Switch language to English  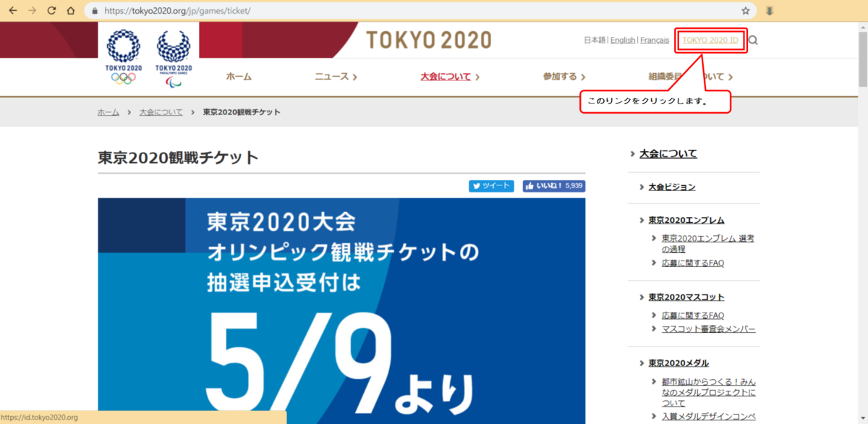pos(623,41)
